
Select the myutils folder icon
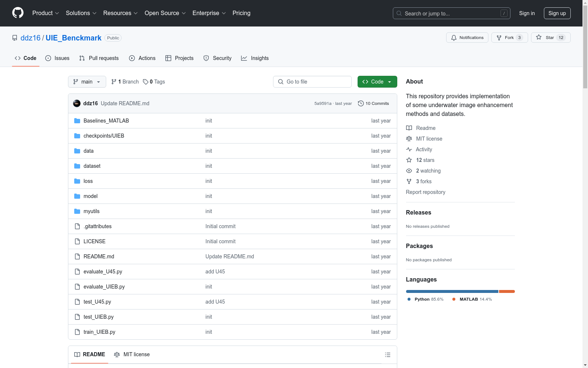tap(77, 211)
